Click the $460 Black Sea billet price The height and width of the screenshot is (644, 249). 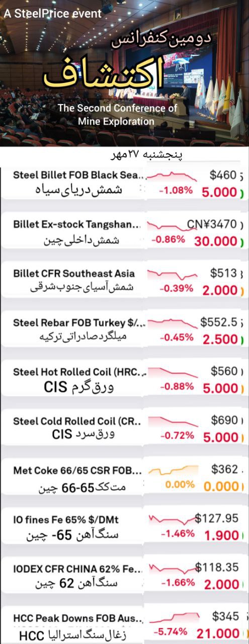click(223, 175)
